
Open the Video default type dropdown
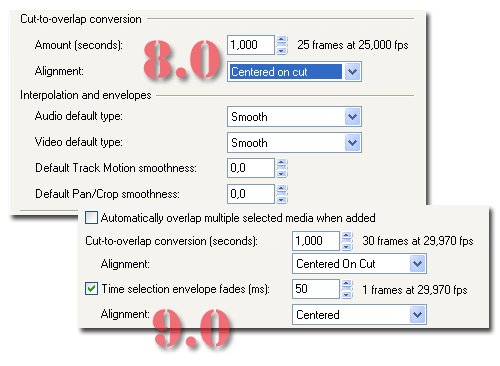294,143
